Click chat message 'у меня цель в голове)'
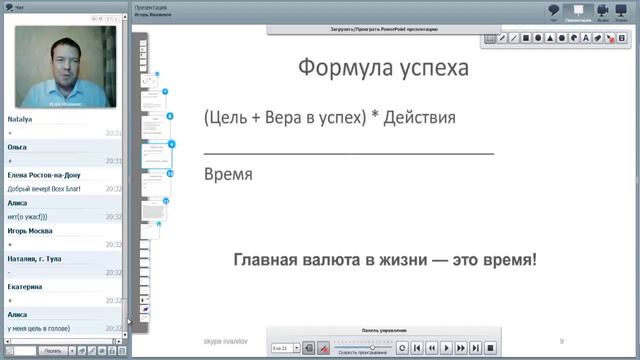The height and width of the screenshot is (360, 640). [x=39, y=329]
